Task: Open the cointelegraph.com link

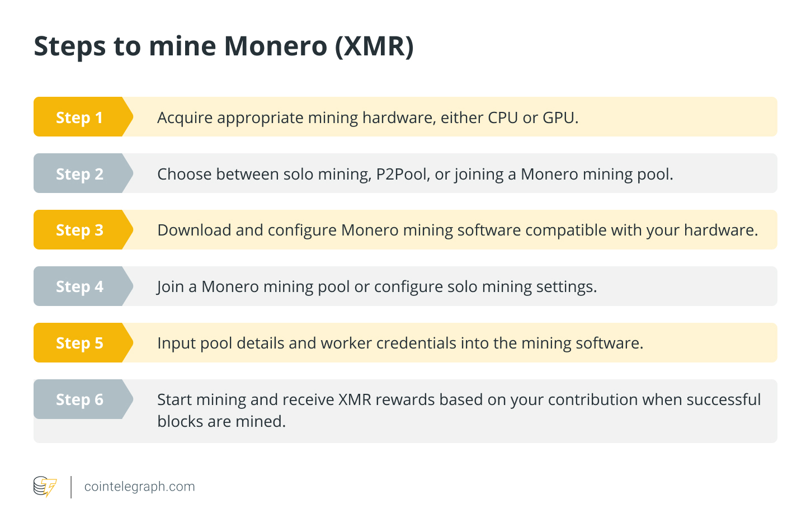Action: click(x=139, y=487)
